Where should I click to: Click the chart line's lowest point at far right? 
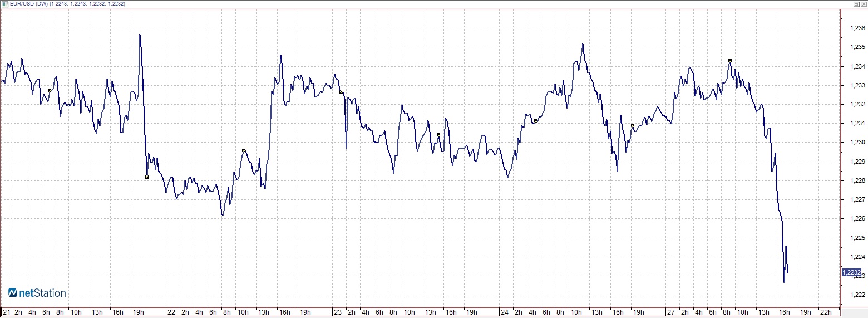point(784,282)
